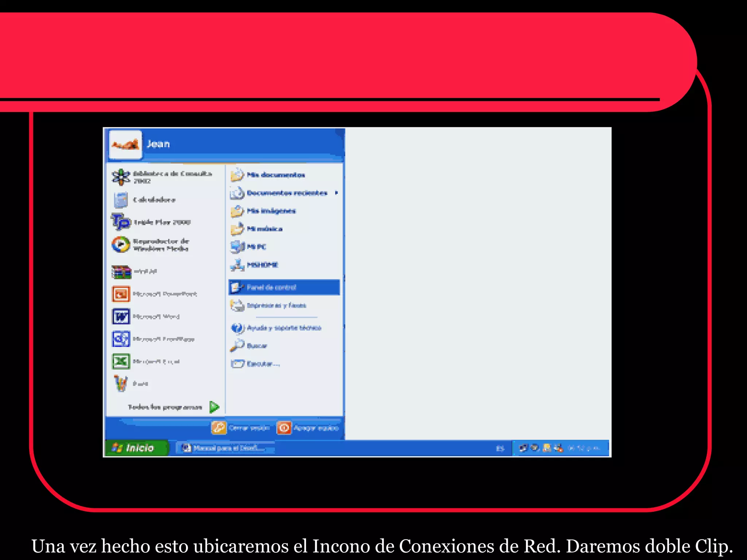This screenshot has width=747, height=560.
Task: Click the Apagar equipo power icon
Action: (x=284, y=428)
